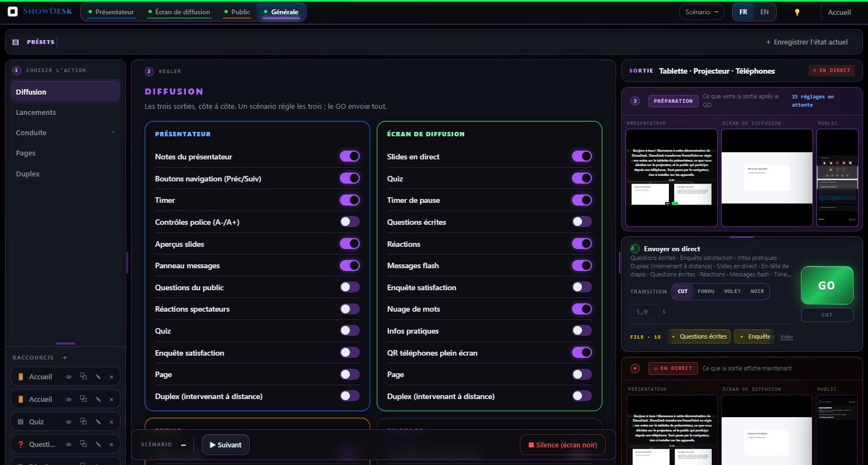
Task: Click Silence (écran noir) button
Action: tap(563, 445)
